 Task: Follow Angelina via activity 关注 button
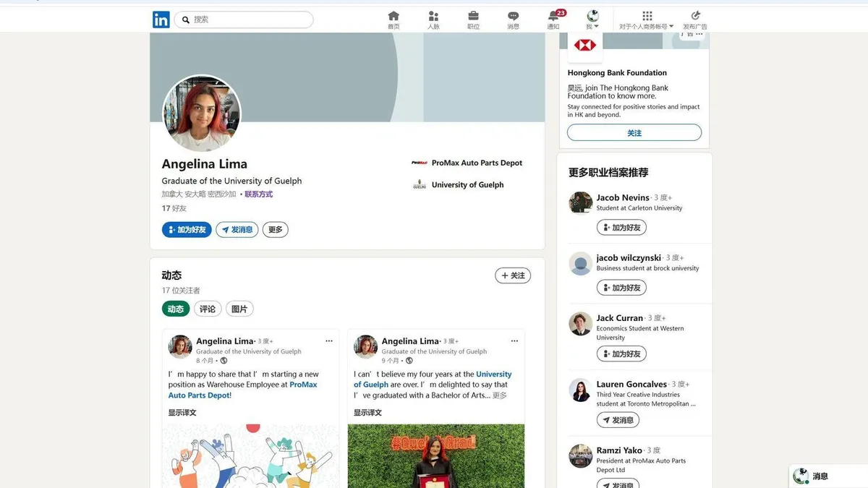(513, 275)
